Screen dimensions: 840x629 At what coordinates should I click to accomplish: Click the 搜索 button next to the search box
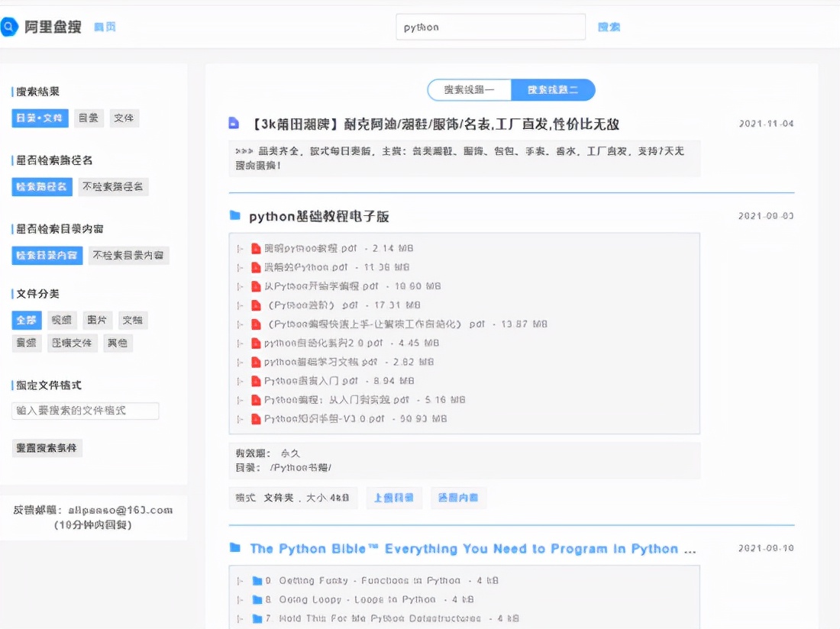pos(609,27)
